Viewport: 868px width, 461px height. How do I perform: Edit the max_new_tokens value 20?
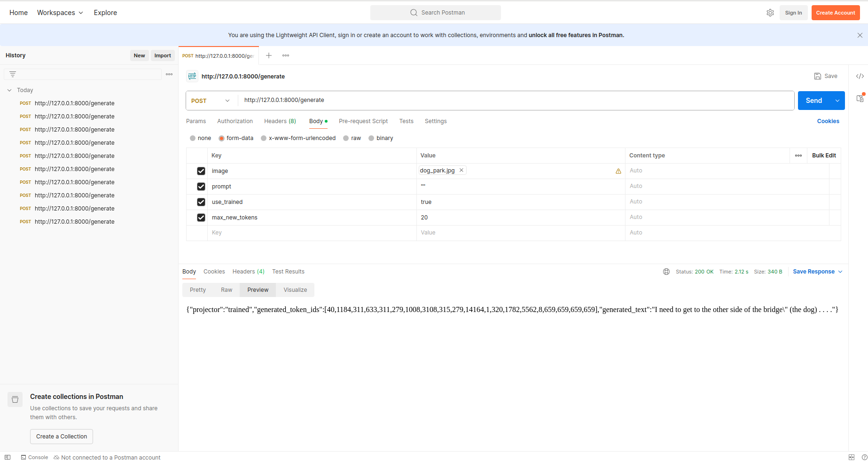tap(521, 218)
